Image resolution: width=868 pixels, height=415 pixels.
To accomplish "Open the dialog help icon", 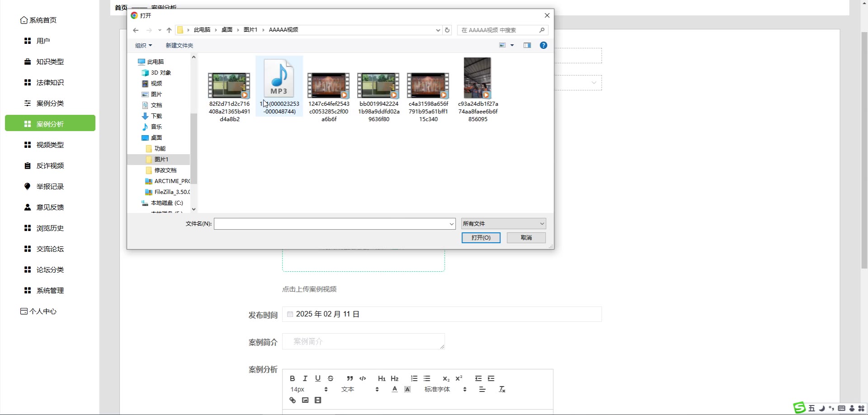I will [x=543, y=45].
